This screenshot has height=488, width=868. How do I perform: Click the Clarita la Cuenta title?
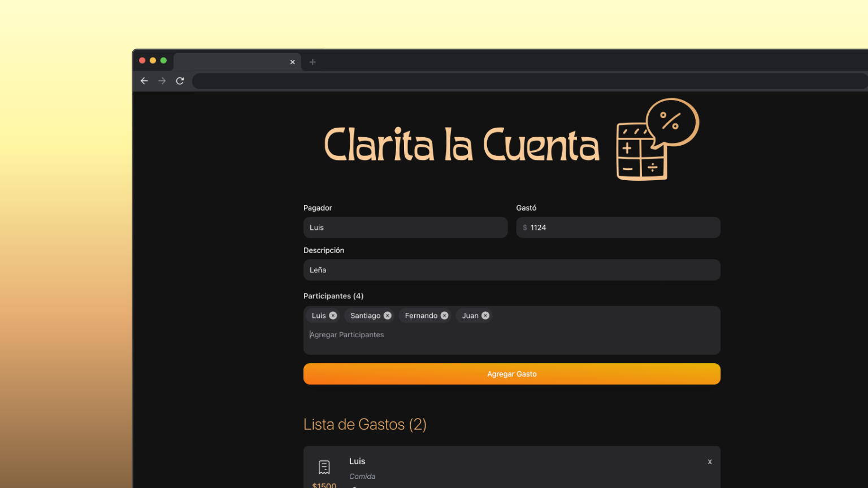pos(461,145)
